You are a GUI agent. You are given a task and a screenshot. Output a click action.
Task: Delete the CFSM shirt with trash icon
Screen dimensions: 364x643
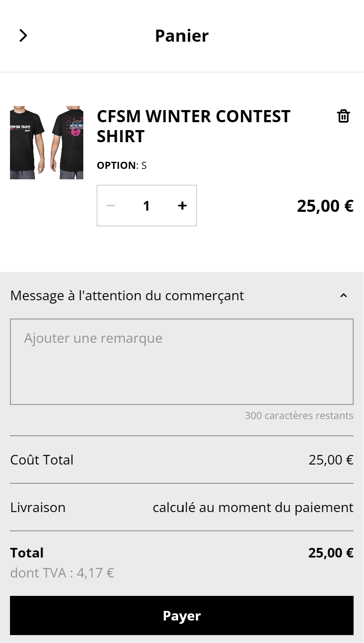343,116
